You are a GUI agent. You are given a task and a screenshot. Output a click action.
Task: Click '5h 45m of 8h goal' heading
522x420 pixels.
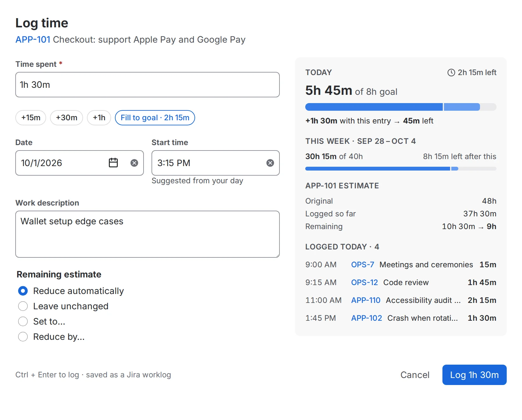351,91
